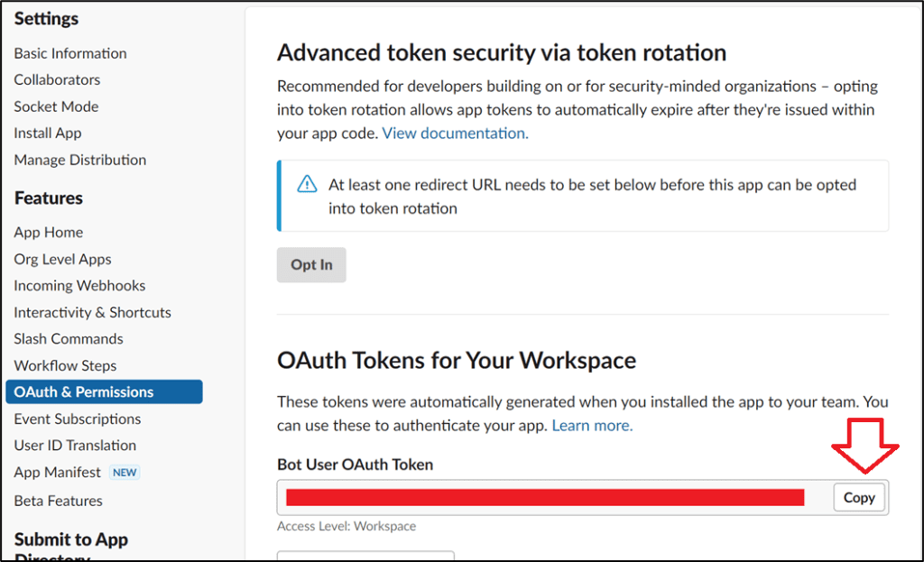Follow the Learn more link
This screenshot has width=924, height=562.
pos(592,425)
